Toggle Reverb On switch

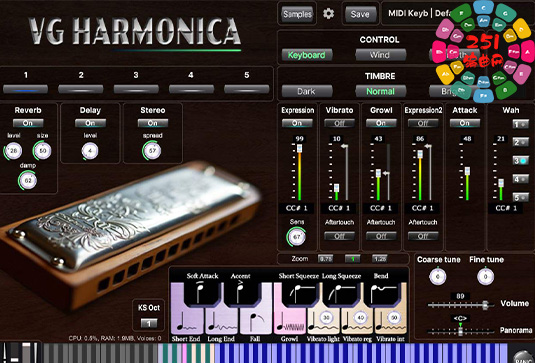coord(28,123)
